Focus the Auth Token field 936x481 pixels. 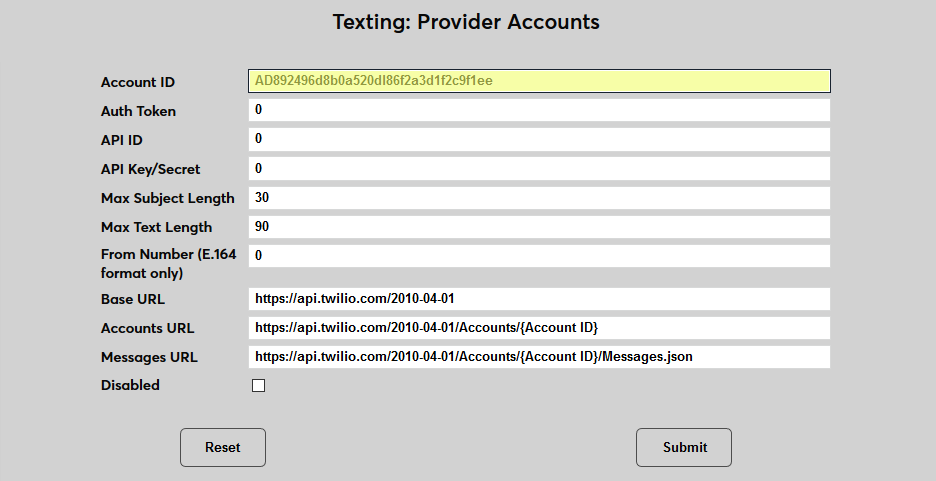tap(539, 110)
